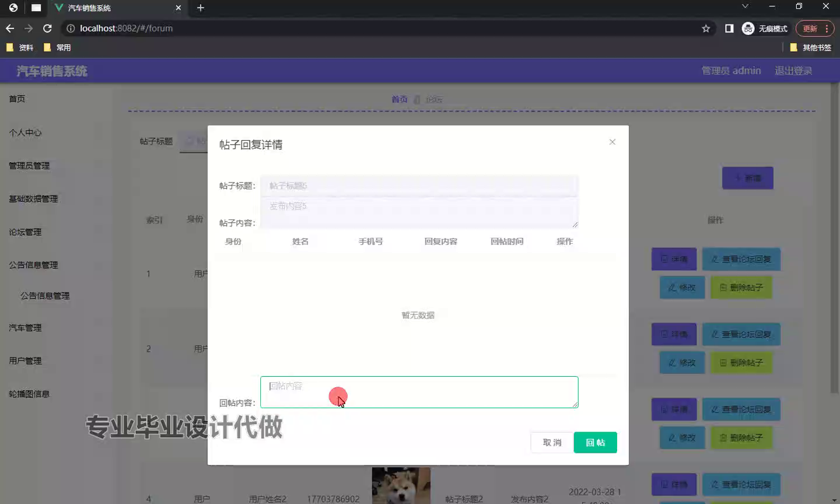This screenshot has width=840, height=504.
Task: Click the 新增 button behind the dialog
Action: coord(747,178)
